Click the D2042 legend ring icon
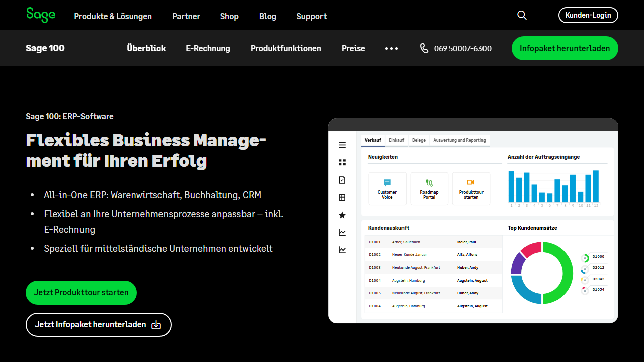This screenshot has width=644, height=362. [x=585, y=280]
